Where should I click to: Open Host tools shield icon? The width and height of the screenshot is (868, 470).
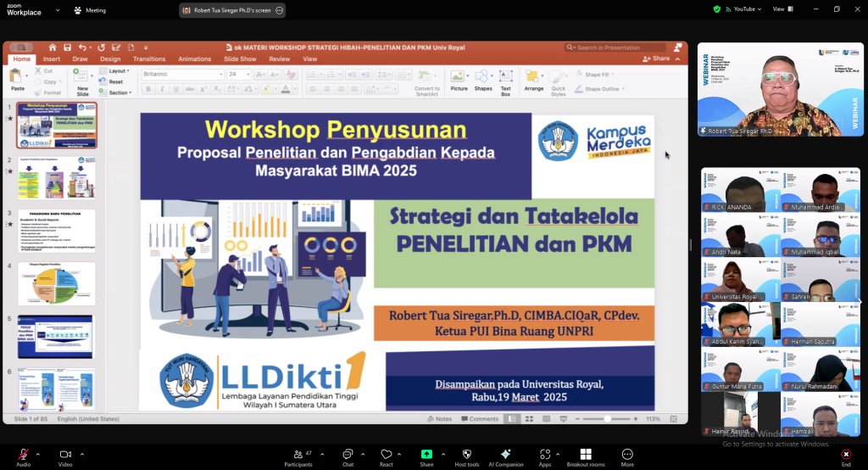(x=466, y=456)
